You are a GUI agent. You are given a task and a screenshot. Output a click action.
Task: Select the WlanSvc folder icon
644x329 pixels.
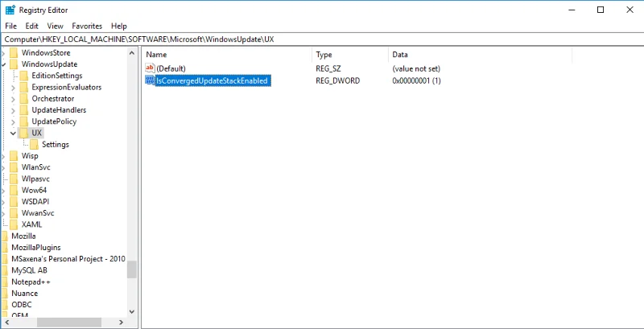14,167
